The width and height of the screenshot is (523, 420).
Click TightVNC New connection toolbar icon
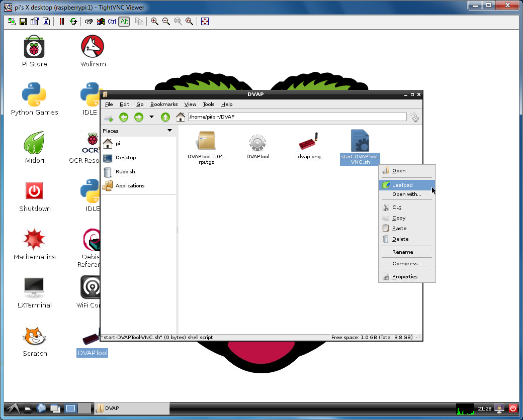coord(12,22)
